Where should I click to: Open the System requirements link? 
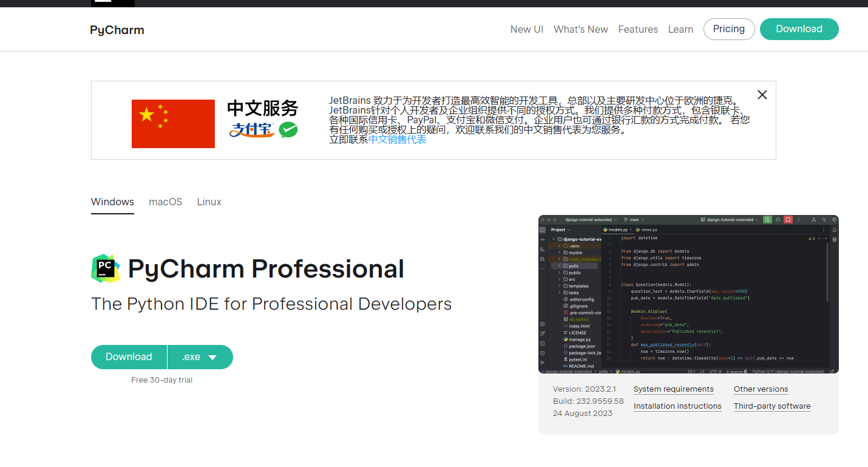pos(673,389)
